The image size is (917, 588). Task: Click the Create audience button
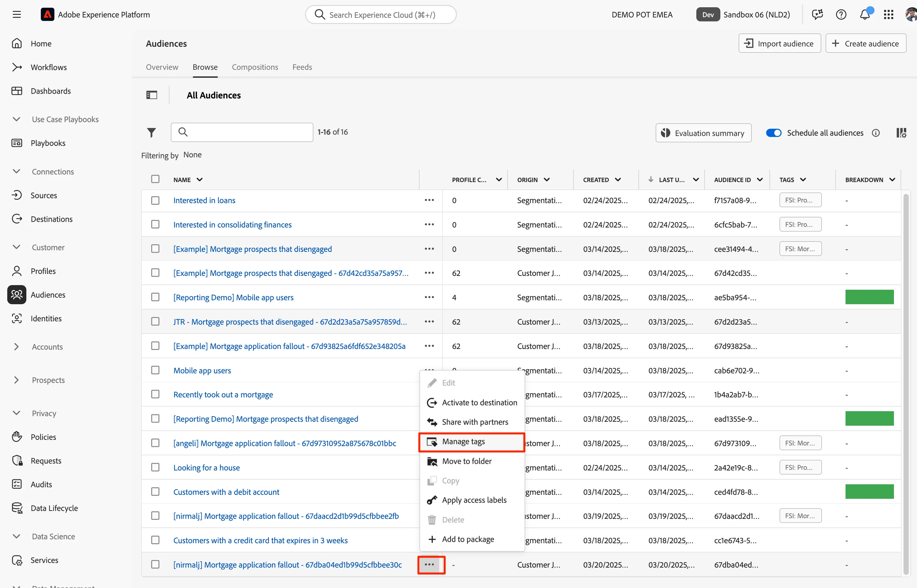point(866,43)
